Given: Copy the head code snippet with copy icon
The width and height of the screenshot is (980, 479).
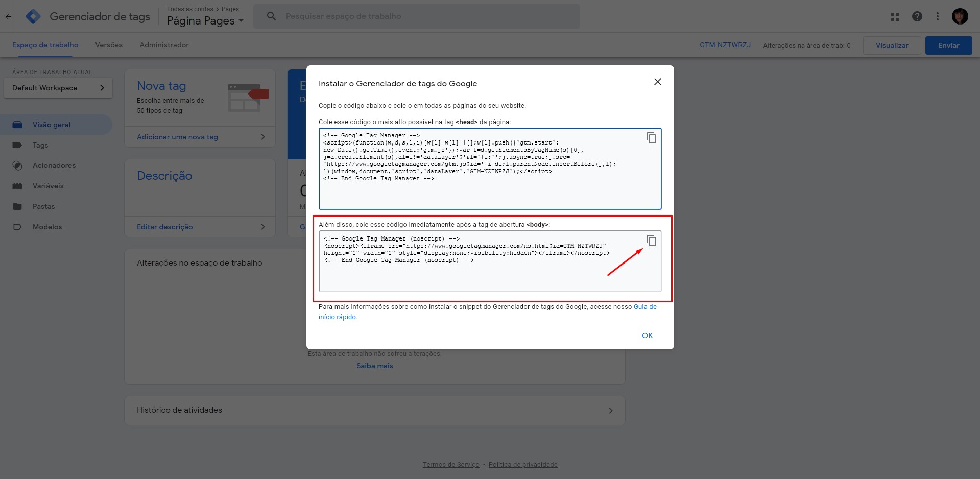Looking at the screenshot, I should (651, 138).
